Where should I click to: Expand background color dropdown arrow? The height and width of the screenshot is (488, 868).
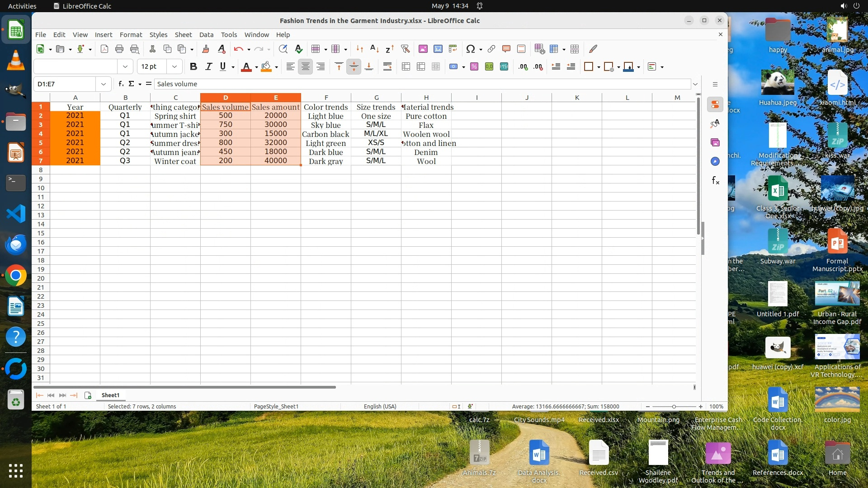click(x=276, y=67)
